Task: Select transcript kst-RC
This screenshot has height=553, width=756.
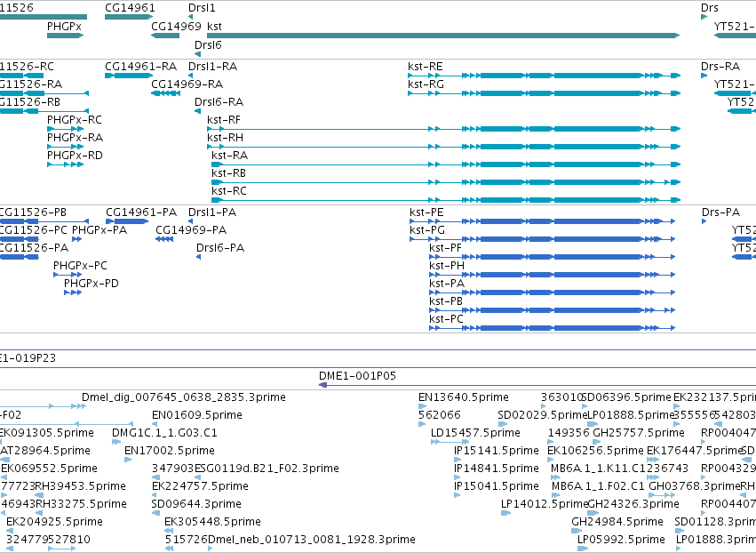Action: pos(446,200)
